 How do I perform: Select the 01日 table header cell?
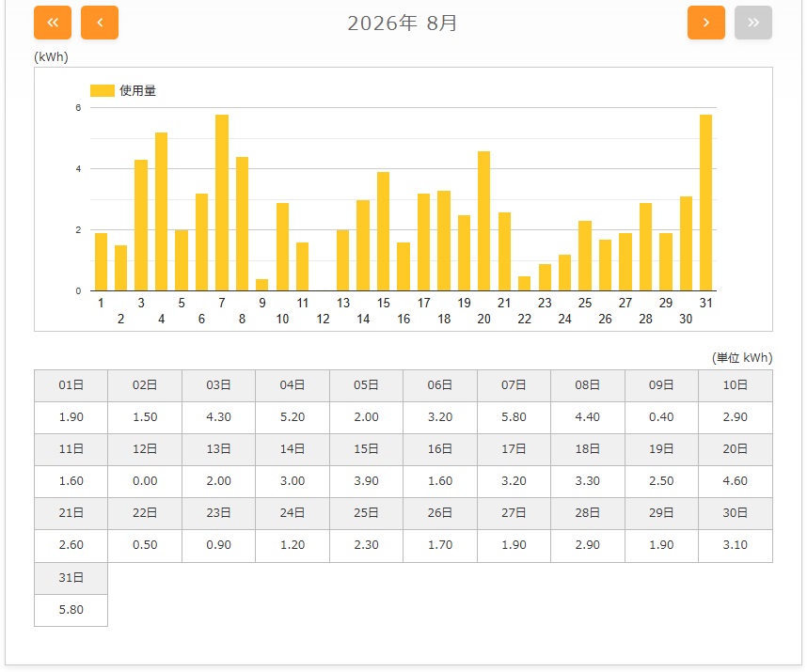point(71,385)
